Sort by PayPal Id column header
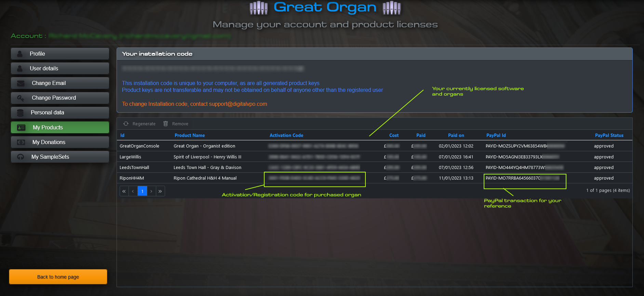 pyautogui.click(x=496, y=135)
